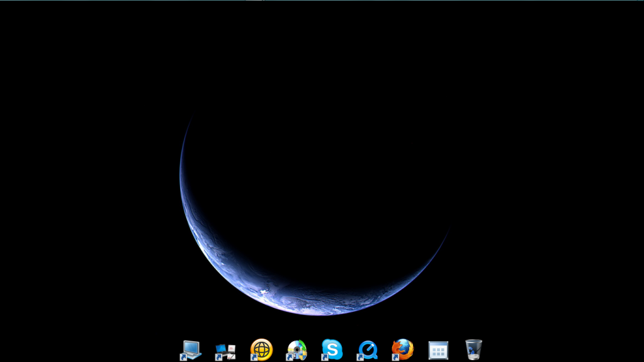The height and width of the screenshot is (362, 644).
Task: Click the grid window icon
Action: [438, 350]
